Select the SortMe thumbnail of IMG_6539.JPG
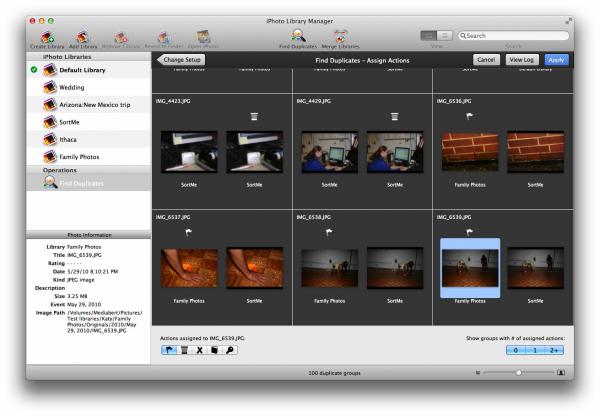The height and width of the screenshot is (416, 600). (535, 268)
